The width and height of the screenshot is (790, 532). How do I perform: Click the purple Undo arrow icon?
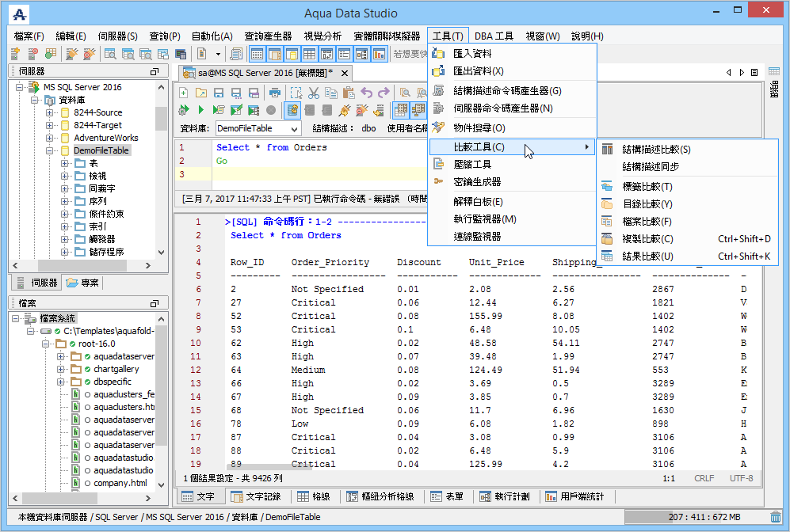(366, 93)
